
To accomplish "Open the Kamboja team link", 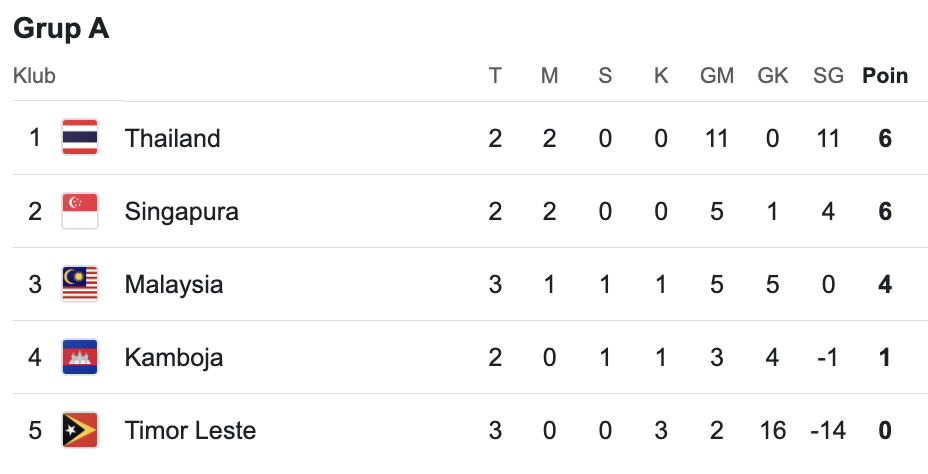I will point(174,358).
